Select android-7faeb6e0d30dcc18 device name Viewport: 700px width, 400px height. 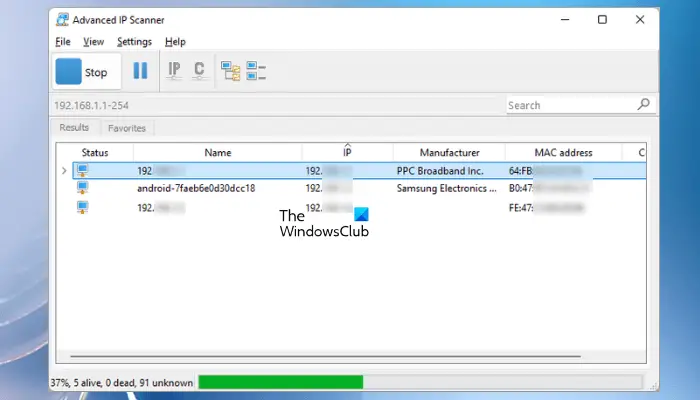[196, 188]
